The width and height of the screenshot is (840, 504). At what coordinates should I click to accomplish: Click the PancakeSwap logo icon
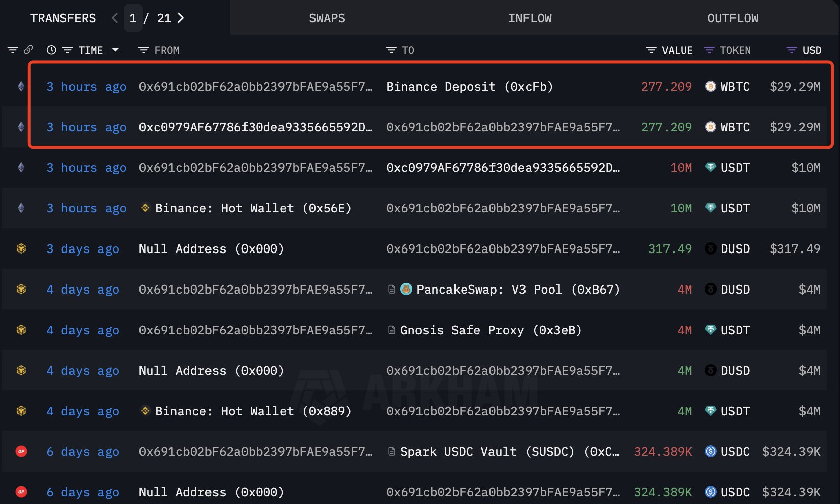click(x=406, y=289)
